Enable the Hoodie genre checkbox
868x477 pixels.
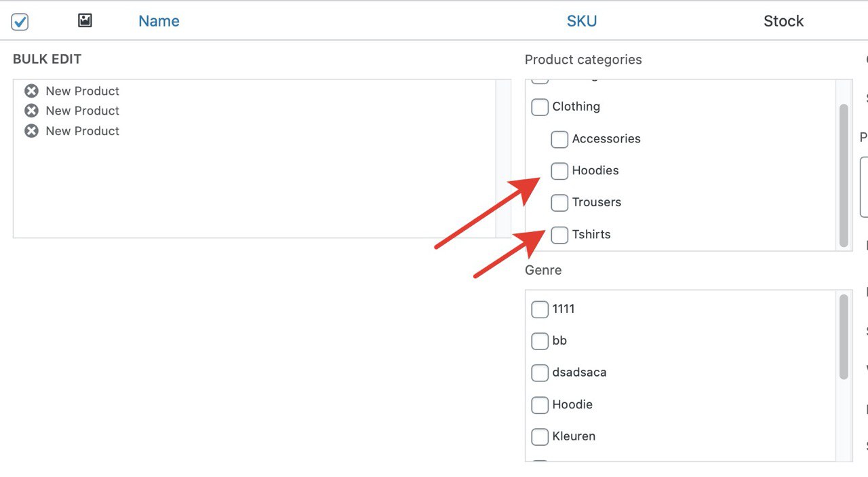point(540,405)
